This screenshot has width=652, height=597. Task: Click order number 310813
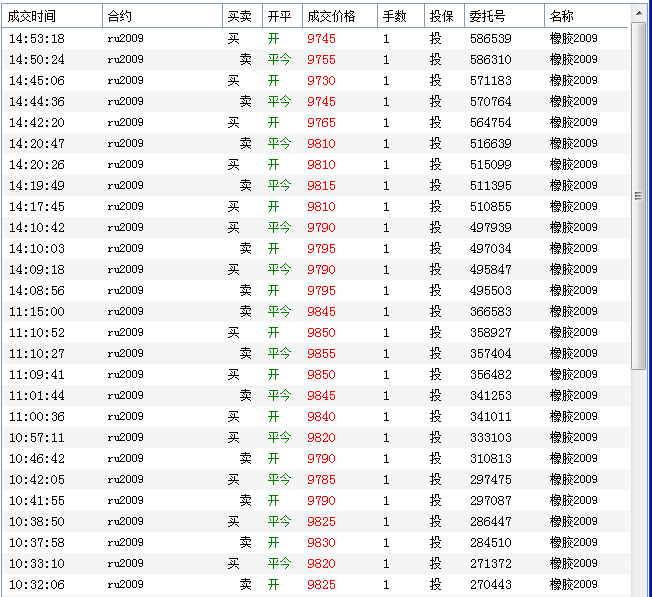[x=491, y=459]
